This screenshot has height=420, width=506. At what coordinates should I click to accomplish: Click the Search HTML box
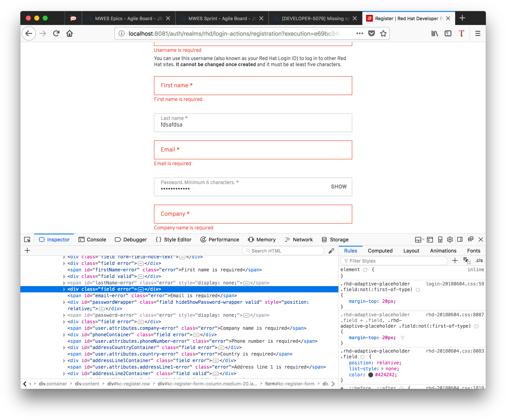283,251
